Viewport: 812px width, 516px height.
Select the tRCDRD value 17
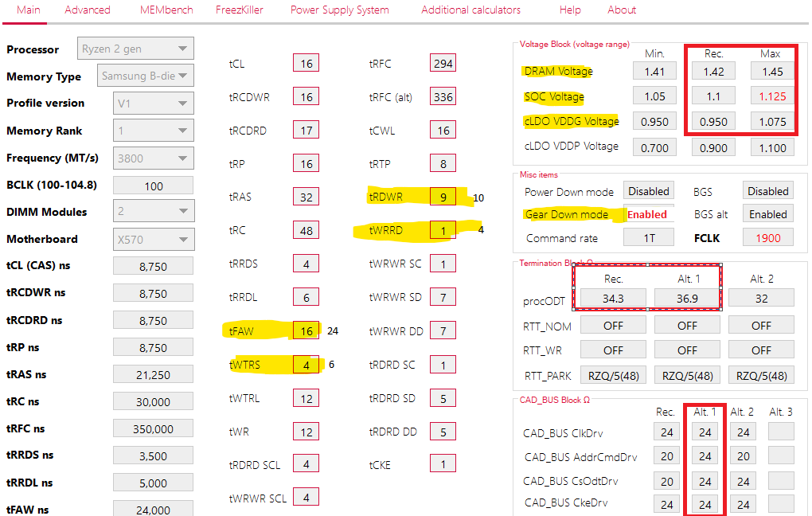[x=306, y=130]
